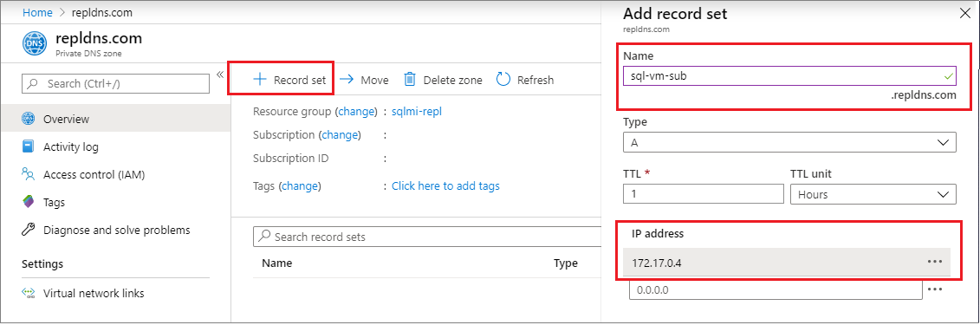The height and width of the screenshot is (325, 980).
Task: Click the TTL value input field
Action: (x=703, y=194)
